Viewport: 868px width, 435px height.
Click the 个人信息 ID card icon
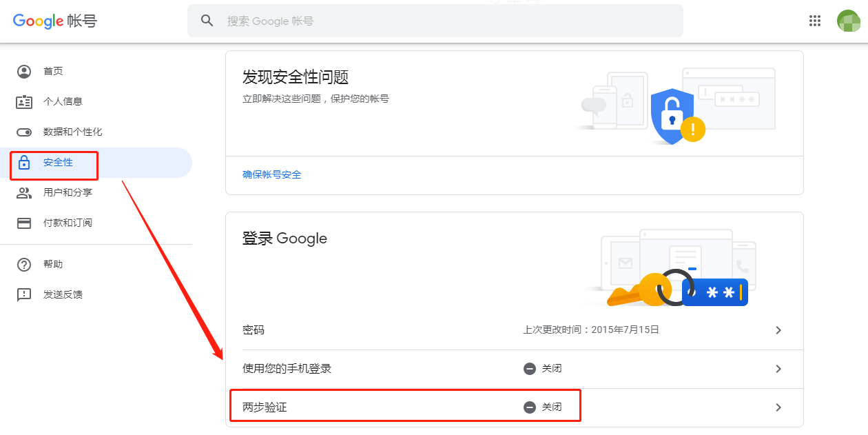24,102
